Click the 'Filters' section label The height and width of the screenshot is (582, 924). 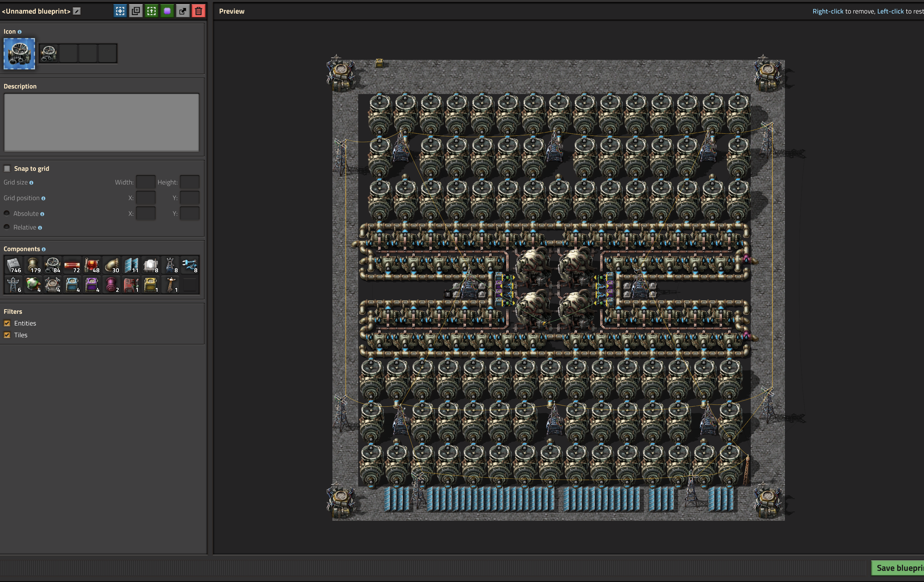(13, 311)
